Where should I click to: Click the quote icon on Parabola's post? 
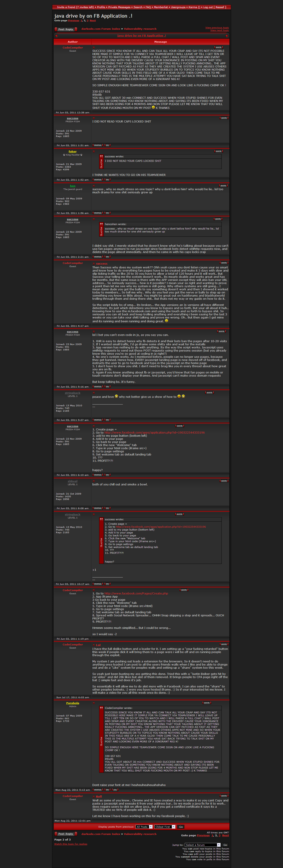coord(207,703)
